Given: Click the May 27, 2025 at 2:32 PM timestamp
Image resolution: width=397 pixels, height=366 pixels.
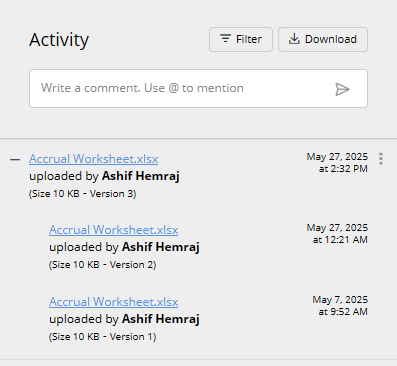Looking at the screenshot, I should [337, 163].
